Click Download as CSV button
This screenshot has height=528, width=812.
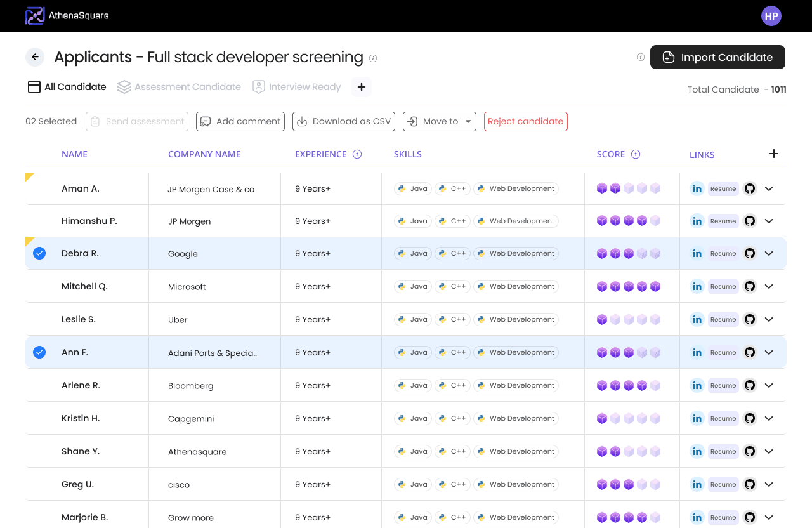[x=344, y=121]
